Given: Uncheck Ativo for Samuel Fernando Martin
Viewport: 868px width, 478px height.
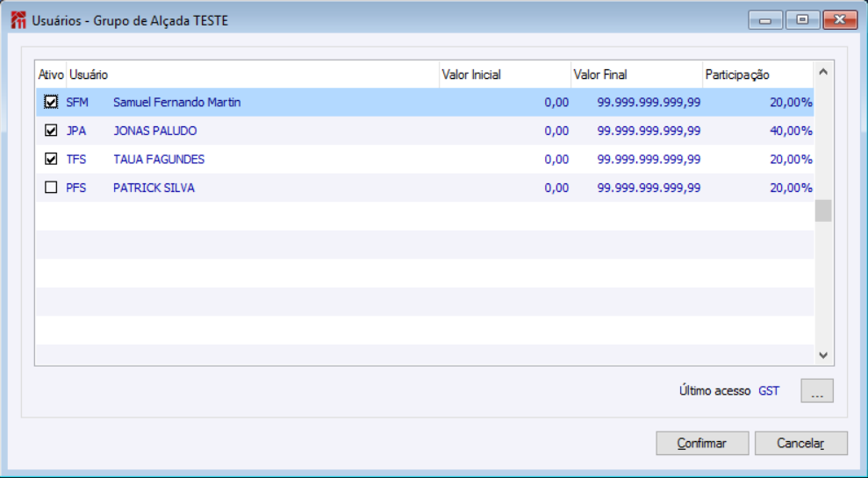Looking at the screenshot, I should pos(51,102).
